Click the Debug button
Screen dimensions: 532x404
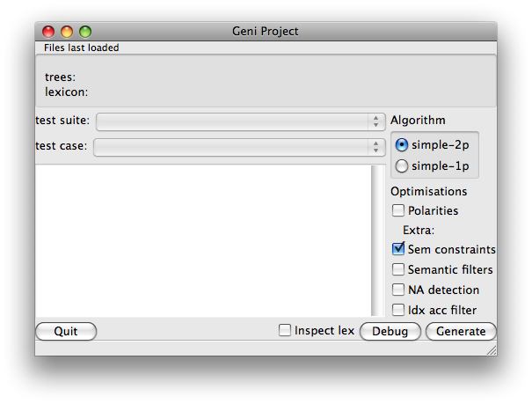pyautogui.click(x=390, y=331)
